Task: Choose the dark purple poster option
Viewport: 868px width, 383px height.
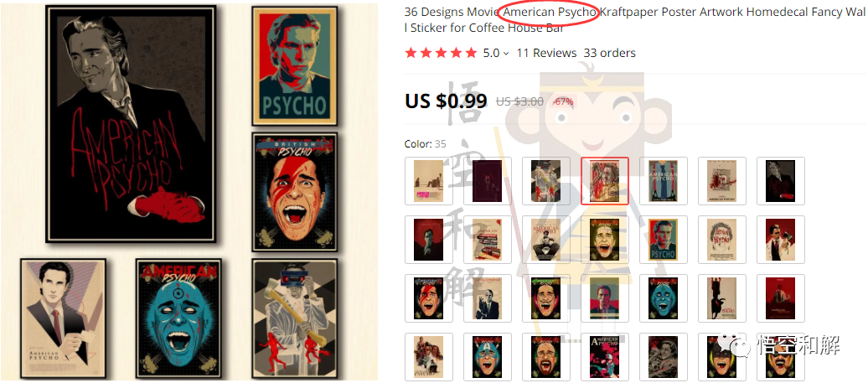Action: [487, 181]
